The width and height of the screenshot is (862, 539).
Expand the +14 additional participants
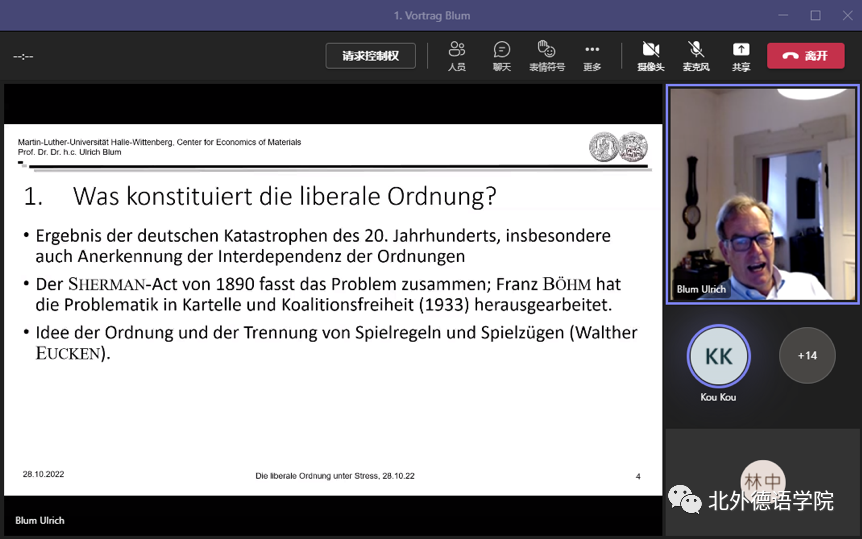(807, 356)
